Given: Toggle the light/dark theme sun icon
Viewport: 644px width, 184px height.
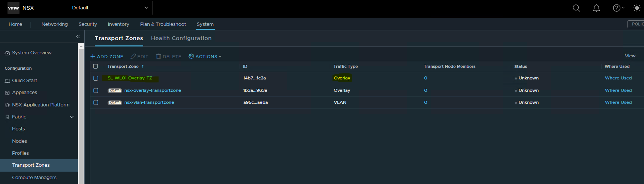Looking at the screenshot, I should pos(637,8).
